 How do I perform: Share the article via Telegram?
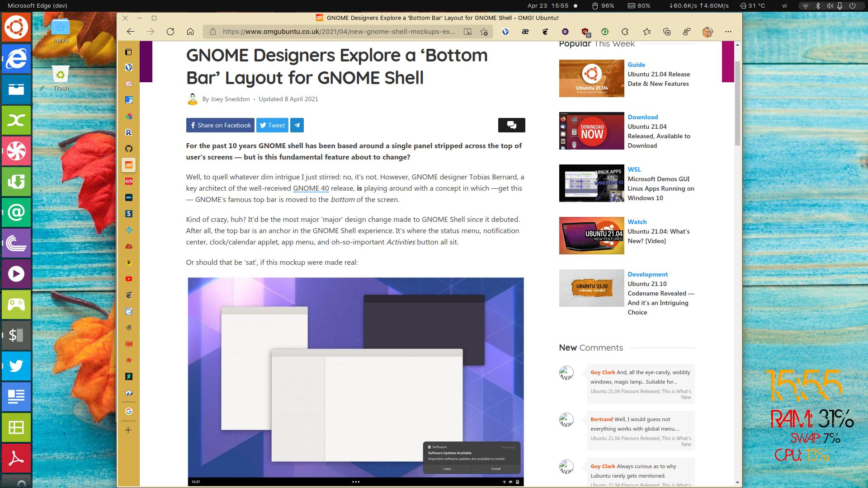coord(297,125)
